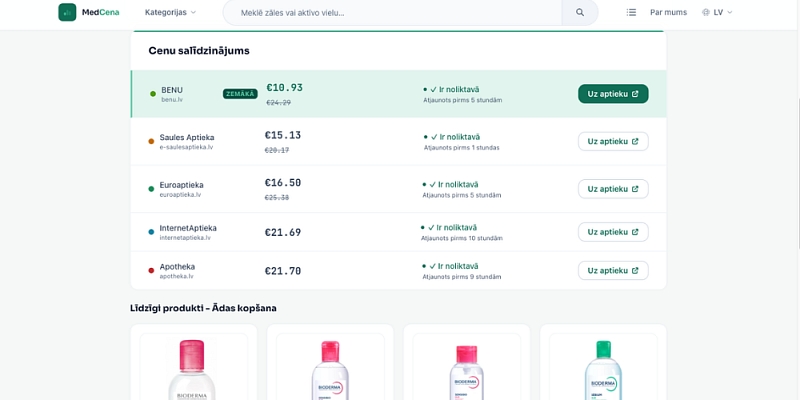Go to BENU pharmacy via Uz aptieku
This screenshot has width=800, height=400.
(613, 94)
